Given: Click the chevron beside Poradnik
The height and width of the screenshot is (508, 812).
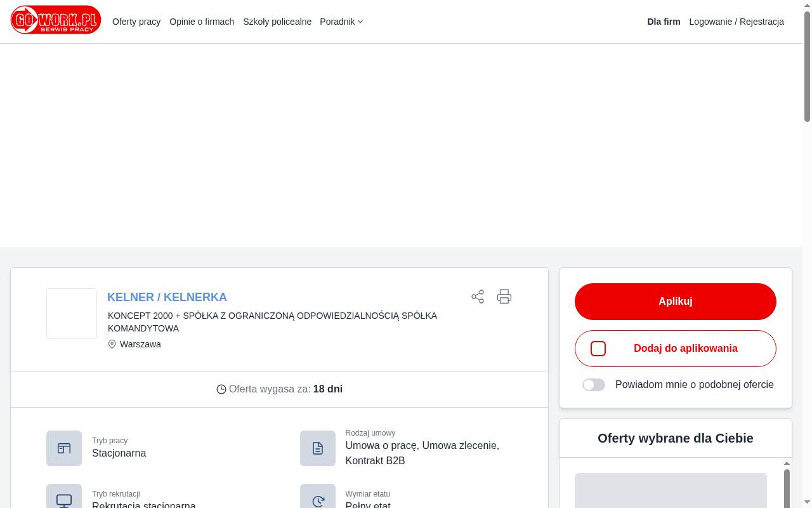Looking at the screenshot, I should click(360, 22).
